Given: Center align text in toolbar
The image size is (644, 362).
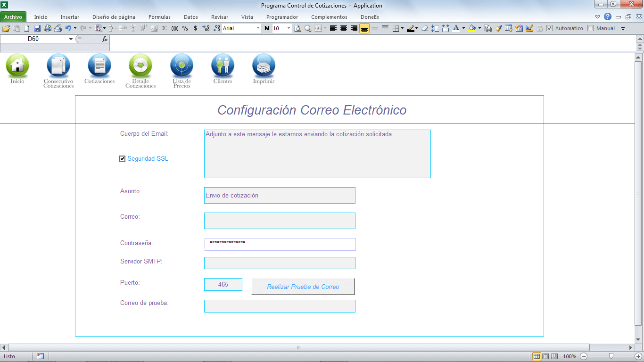Looking at the screenshot, I should 344,28.
